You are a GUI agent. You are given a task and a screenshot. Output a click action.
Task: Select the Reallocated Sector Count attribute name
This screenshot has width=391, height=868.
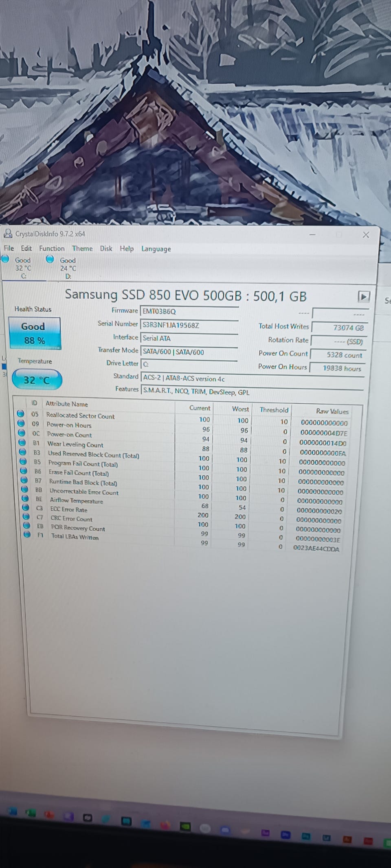pos(80,415)
